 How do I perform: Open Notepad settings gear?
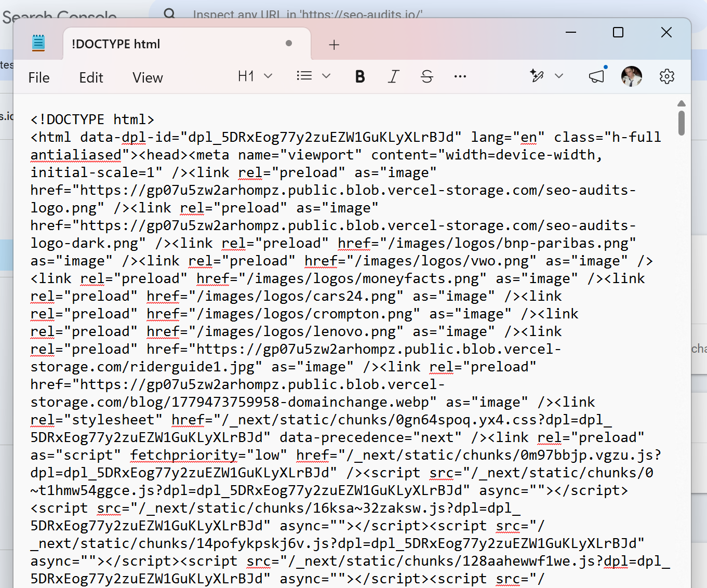pos(667,77)
